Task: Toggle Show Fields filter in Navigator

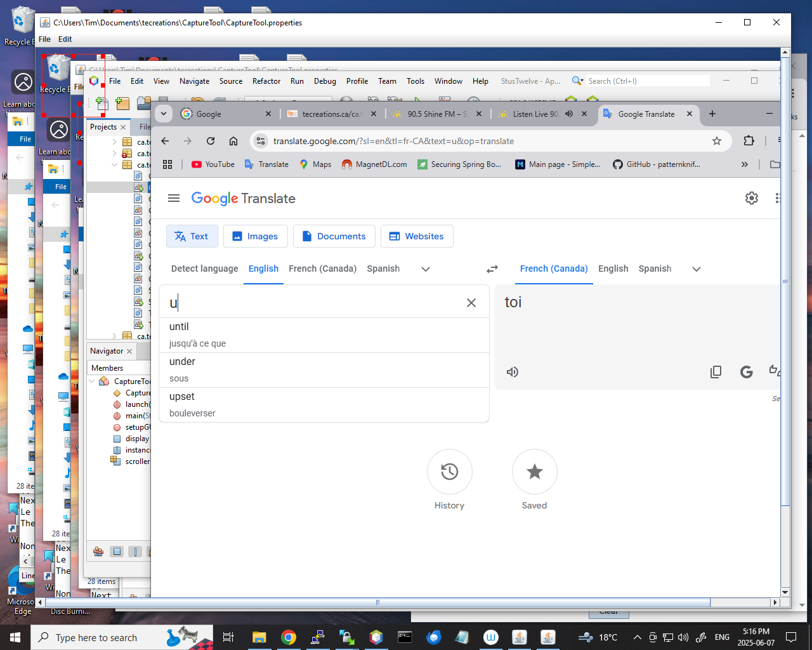Action: [117, 552]
